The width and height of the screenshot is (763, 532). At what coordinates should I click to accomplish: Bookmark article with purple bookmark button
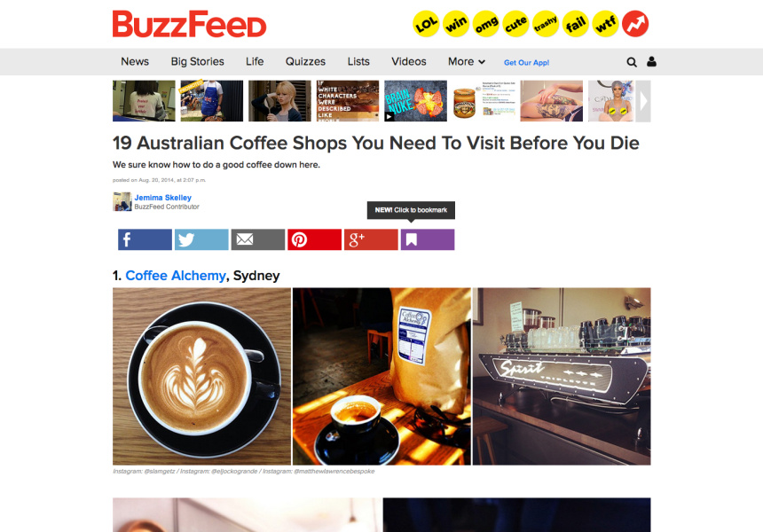(428, 239)
